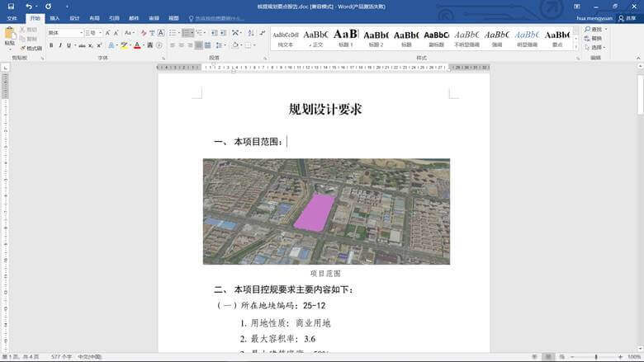The image size is (644, 362).
Task: Toggle align left paragraph
Action: click(173, 45)
